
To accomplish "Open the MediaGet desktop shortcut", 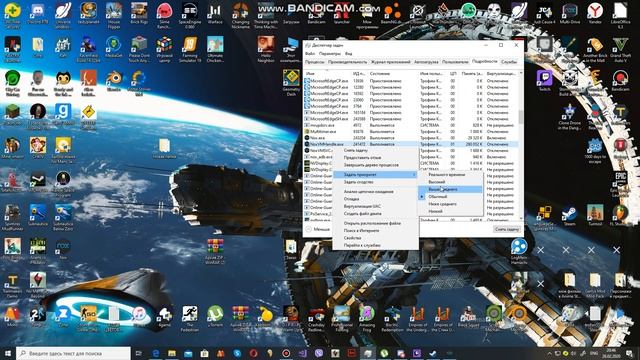I will (113, 47).
